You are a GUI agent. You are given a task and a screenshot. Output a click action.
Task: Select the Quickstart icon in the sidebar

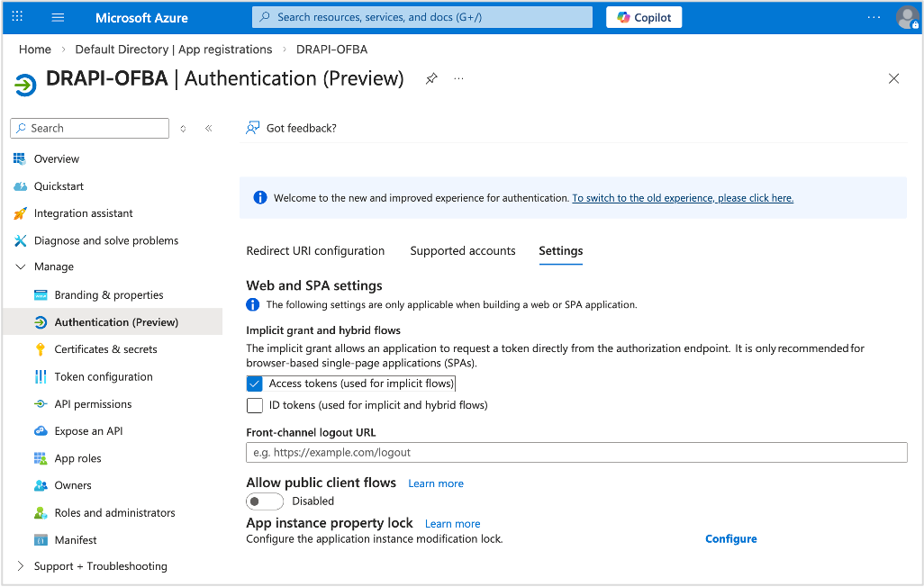click(x=20, y=185)
